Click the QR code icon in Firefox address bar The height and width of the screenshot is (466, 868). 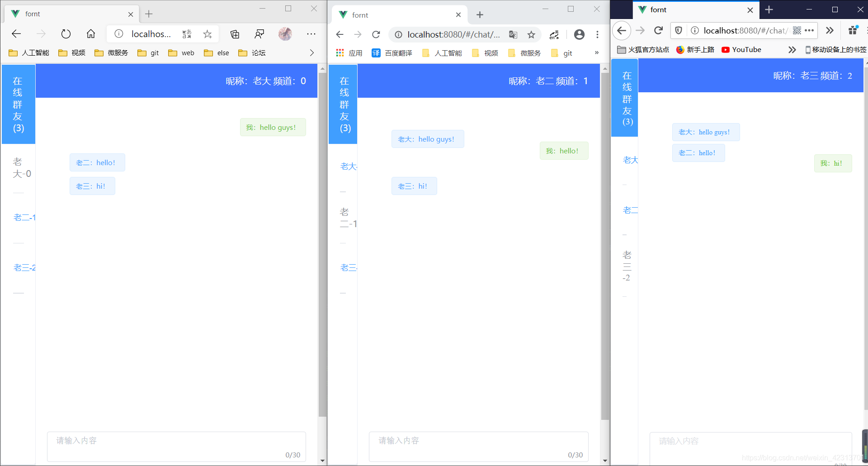[797, 30]
